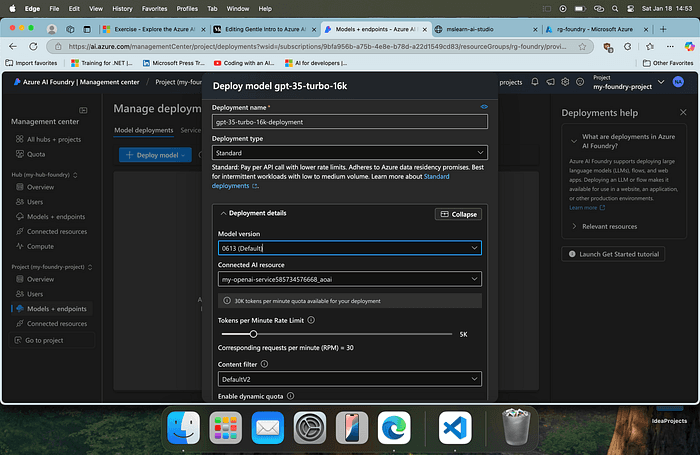
Task: Open Import favorites bookmark
Action: (31, 63)
